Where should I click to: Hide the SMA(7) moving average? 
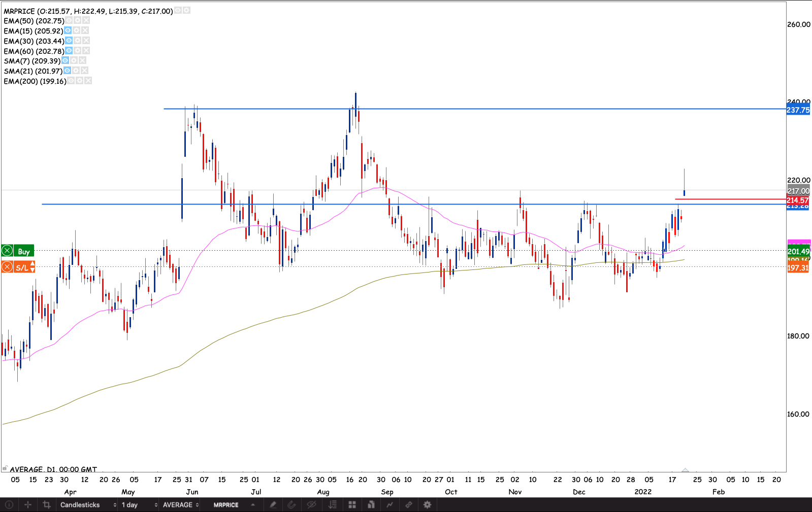[65, 60]
